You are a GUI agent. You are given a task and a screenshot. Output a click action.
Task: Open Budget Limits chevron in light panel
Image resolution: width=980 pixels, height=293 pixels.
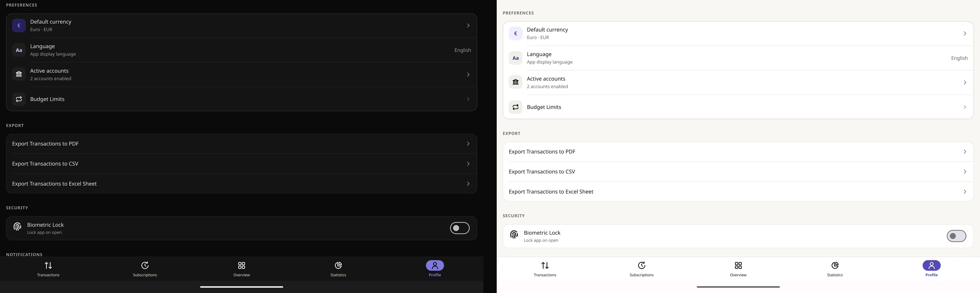pyautogui.click(x=965, y=107)
